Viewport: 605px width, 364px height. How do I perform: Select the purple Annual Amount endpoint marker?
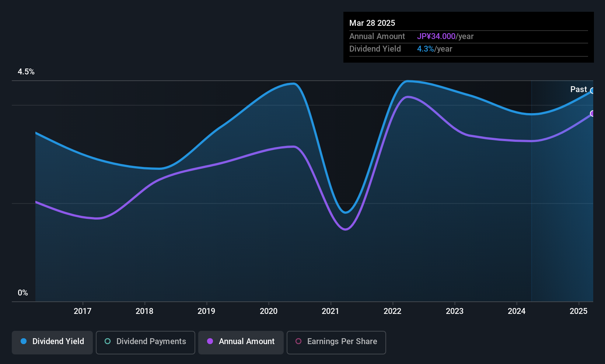click(x=592, y=113)
